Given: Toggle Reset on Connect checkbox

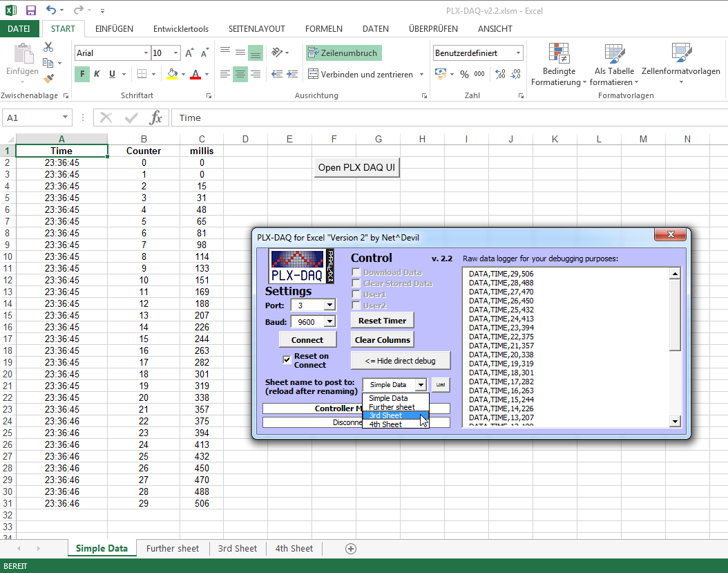Looking at the screenshot, I should [287, 359].
